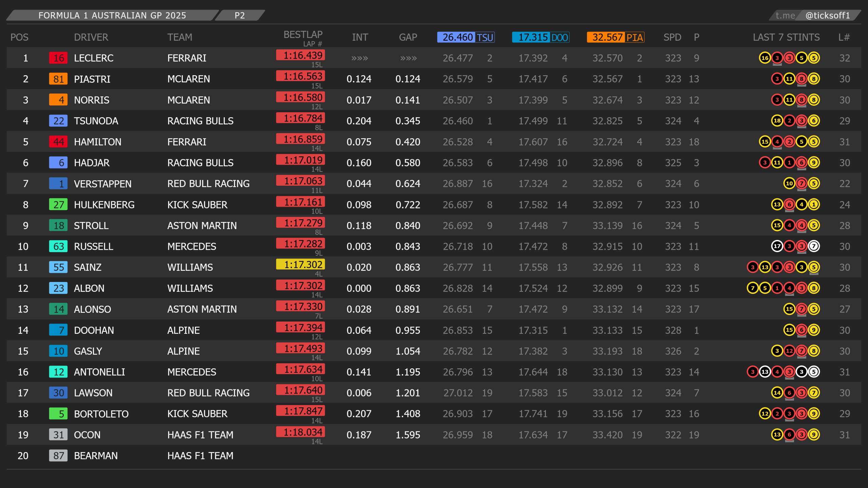Click the interval value 0.204
This screenshot has width=868, height=488.
click(x=359, y=121)
